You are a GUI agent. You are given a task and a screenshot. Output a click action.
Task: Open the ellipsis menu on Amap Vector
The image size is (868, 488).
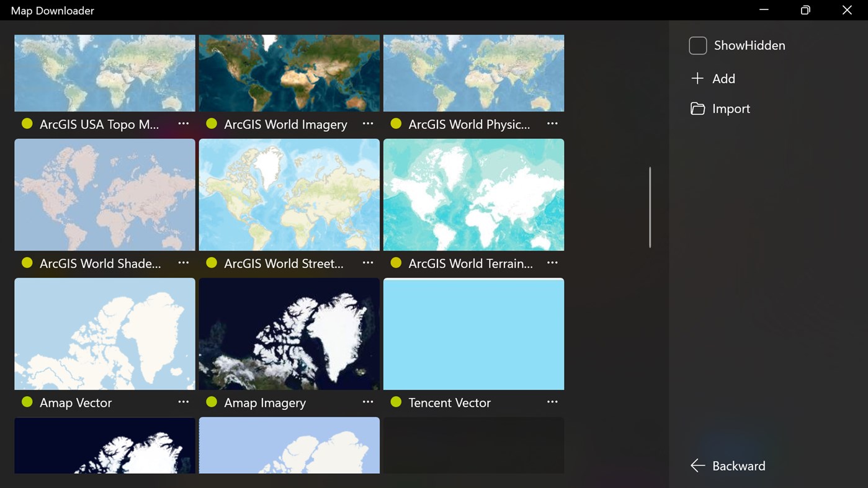pyautogui.click(x=183, y=402)
